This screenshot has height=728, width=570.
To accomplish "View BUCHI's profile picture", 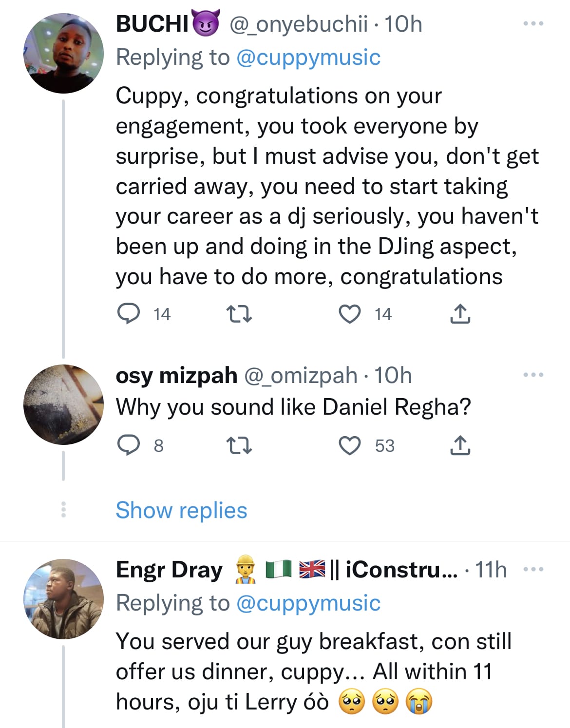I will tap(63, 53).
